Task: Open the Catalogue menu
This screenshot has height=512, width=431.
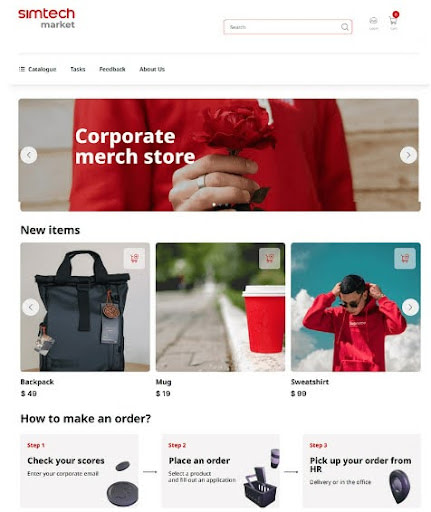Action: point(38,69)
